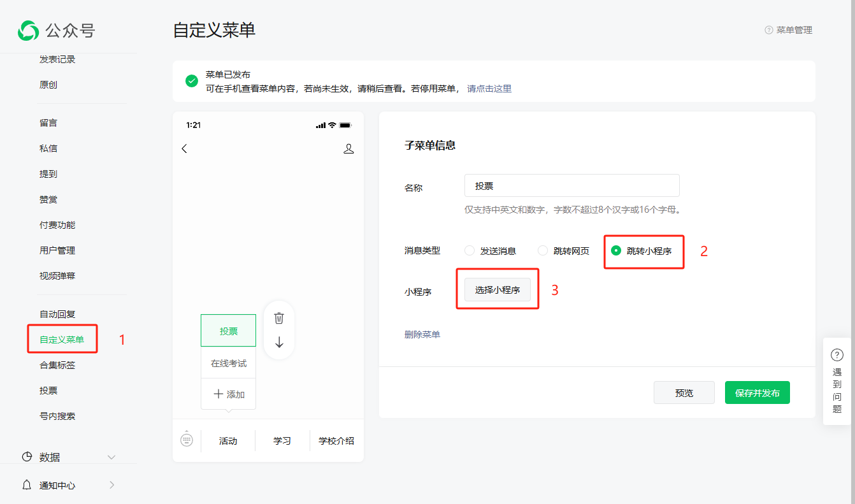
Task: Select the 学习 menu in phone preview
Action: [x=282, y=440]
